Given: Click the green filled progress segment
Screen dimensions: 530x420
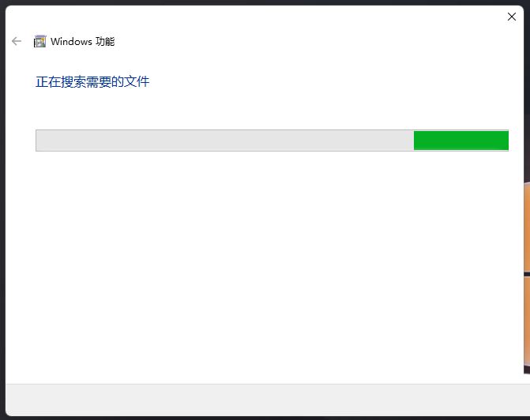Looking at the screenshot, I should point(461,141).
